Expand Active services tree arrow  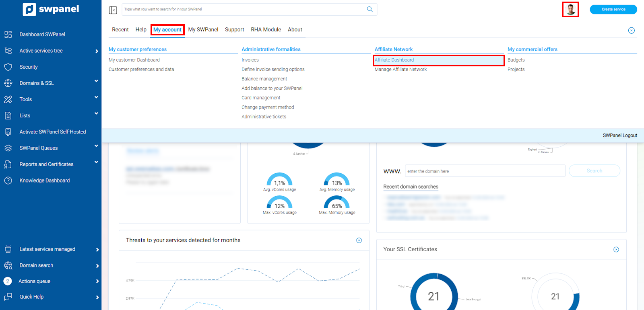pos(97,51)
